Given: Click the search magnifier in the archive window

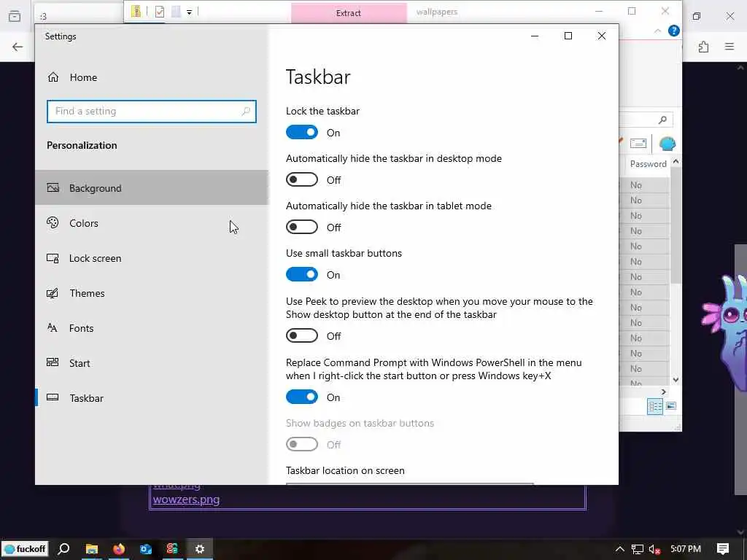Looking at the screenshot, I should [x=662, y=120].
